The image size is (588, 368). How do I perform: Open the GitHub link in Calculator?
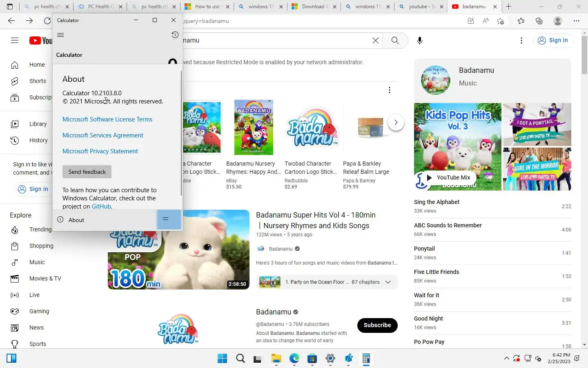[x=101, y=206]
